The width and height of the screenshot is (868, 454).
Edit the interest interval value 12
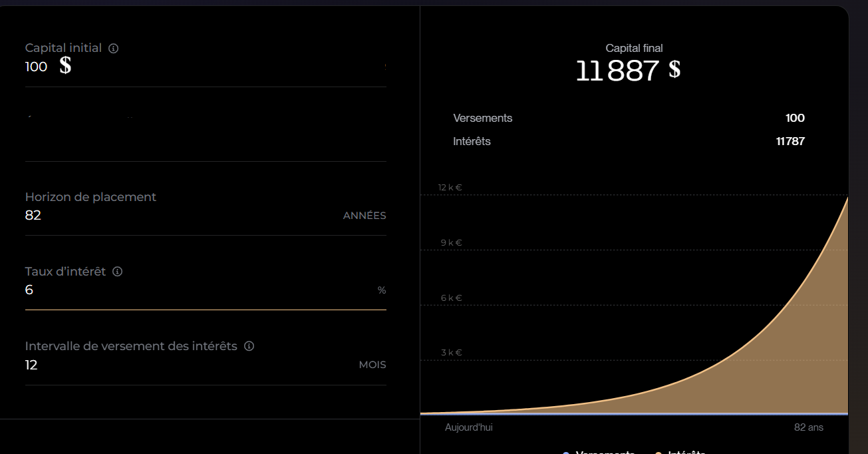point(31,365)
